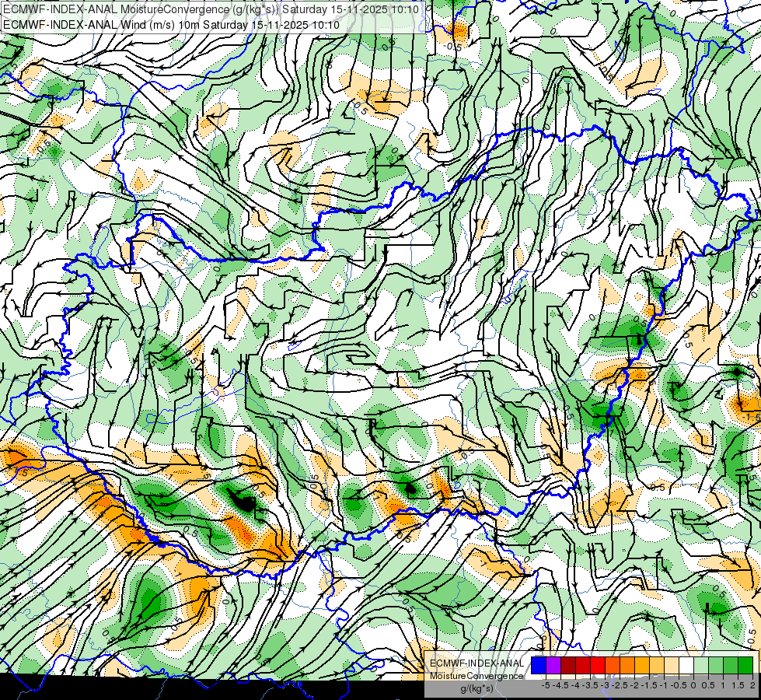Select the legend swatch between 0.5 and 1
Screen dimensions: 761x700
pos(716,665)
